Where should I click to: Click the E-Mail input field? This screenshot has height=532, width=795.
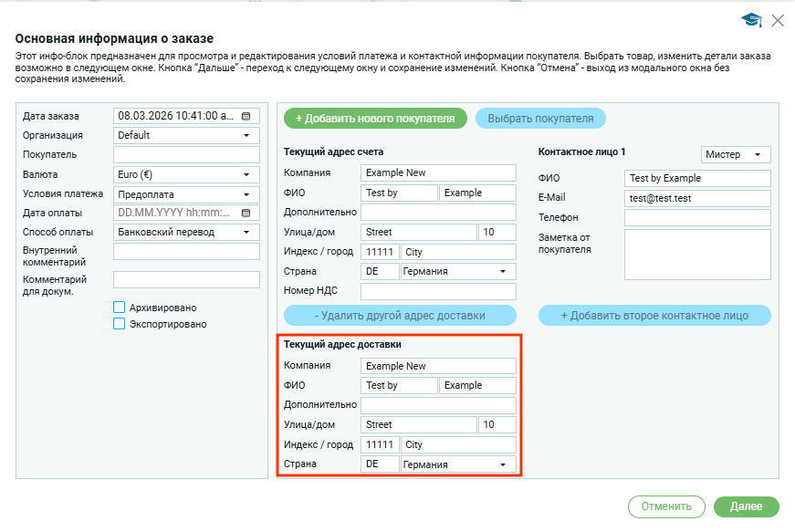pyautogui.click(x=697, y=198)
